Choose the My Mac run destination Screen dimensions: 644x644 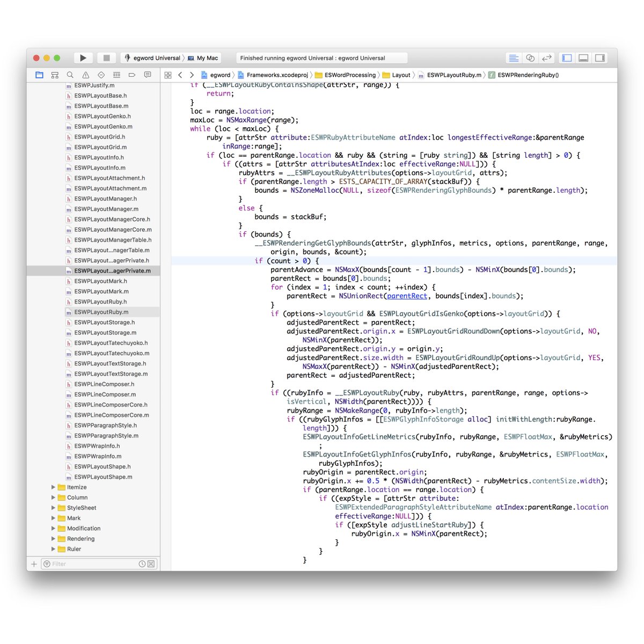pos(203,58)
